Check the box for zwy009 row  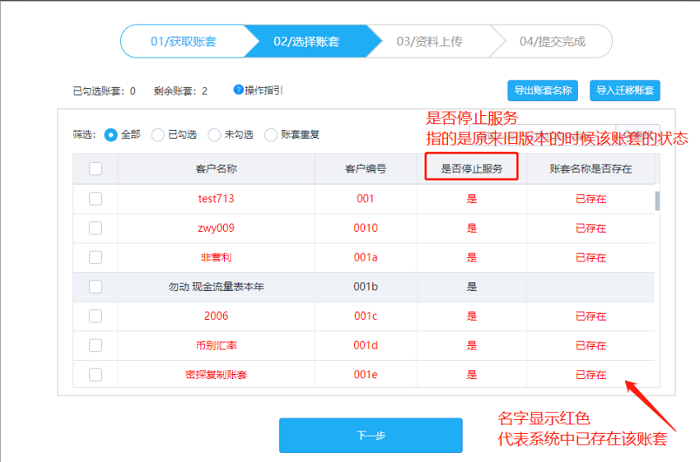click(x=95, y=228)
